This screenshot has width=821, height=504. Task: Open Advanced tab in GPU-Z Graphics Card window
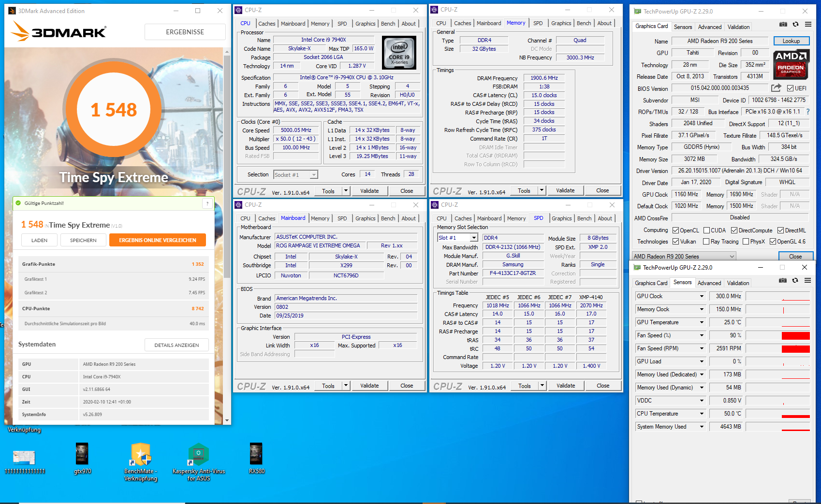pyautogui.click(x=709, y=27)
